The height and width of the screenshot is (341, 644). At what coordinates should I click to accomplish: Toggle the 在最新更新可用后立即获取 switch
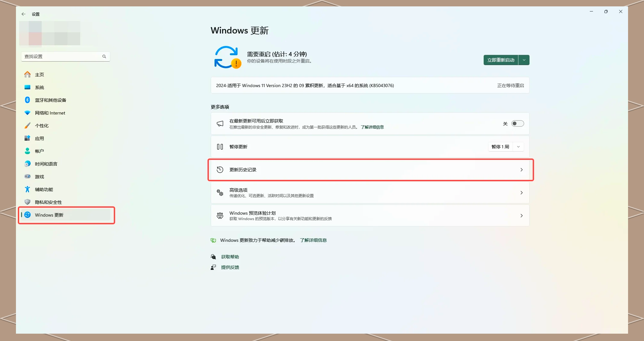(x=517, y=123)
